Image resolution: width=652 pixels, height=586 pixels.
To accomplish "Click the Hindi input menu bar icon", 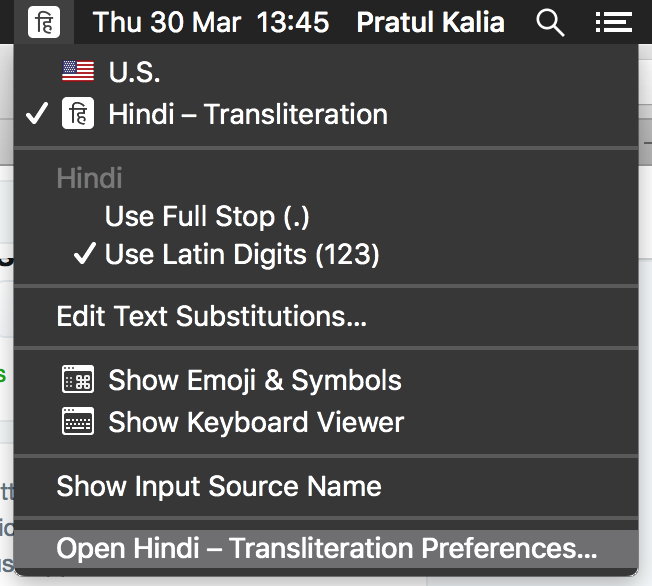I will tap(44, 21).
